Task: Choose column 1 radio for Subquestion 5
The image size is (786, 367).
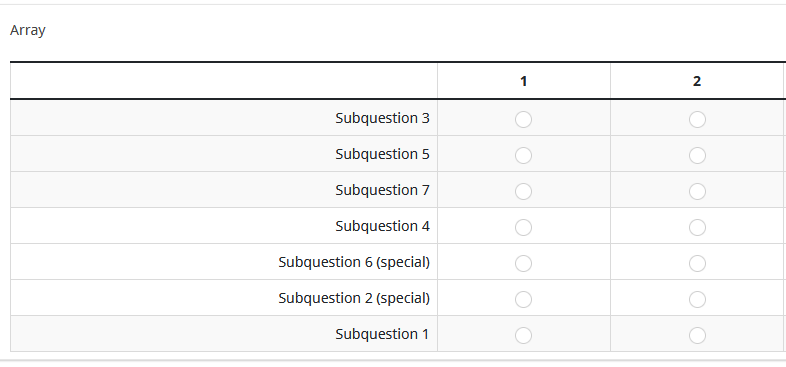Action: tap(523, 155)
